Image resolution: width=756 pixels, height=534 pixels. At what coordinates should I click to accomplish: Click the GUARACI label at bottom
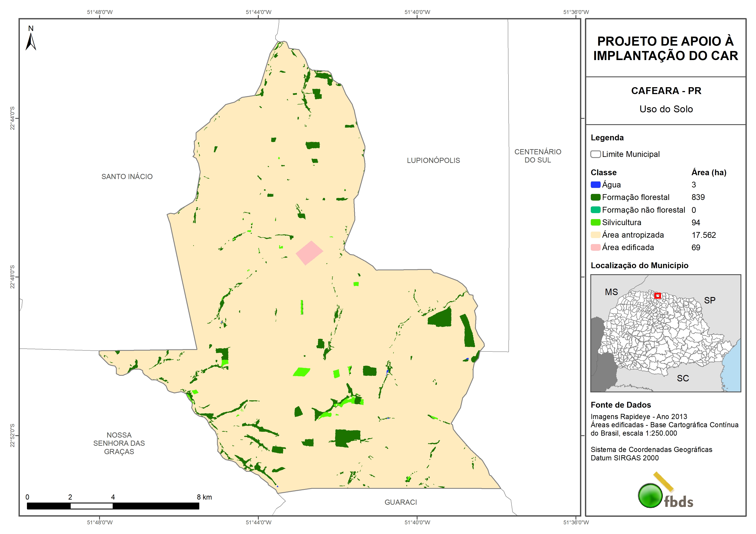coord(400,502)
